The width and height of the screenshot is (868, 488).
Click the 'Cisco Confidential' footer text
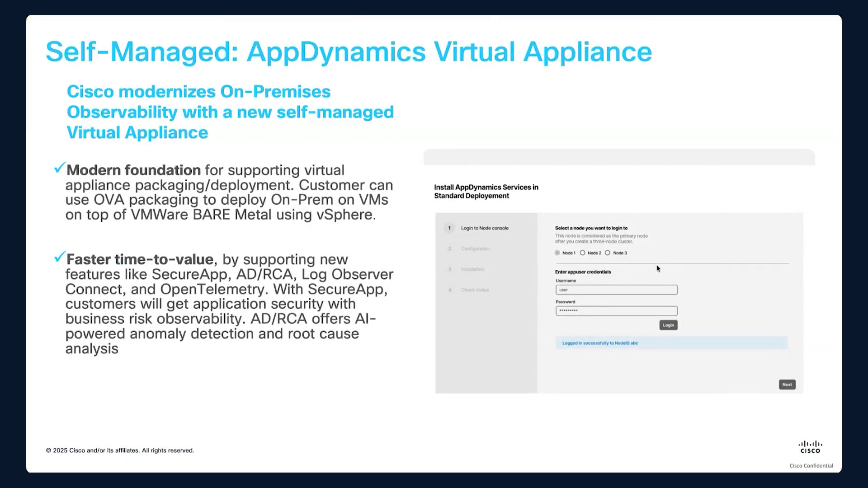[x=811, y=466]
